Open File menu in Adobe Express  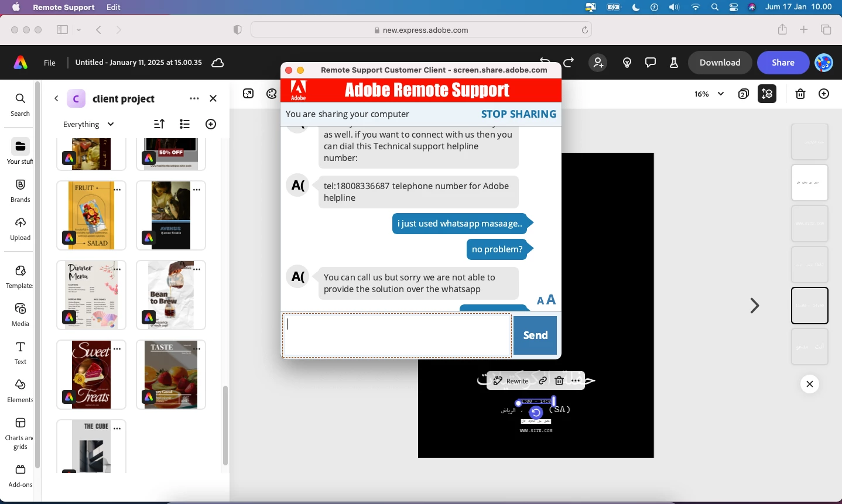click(50, 63)
